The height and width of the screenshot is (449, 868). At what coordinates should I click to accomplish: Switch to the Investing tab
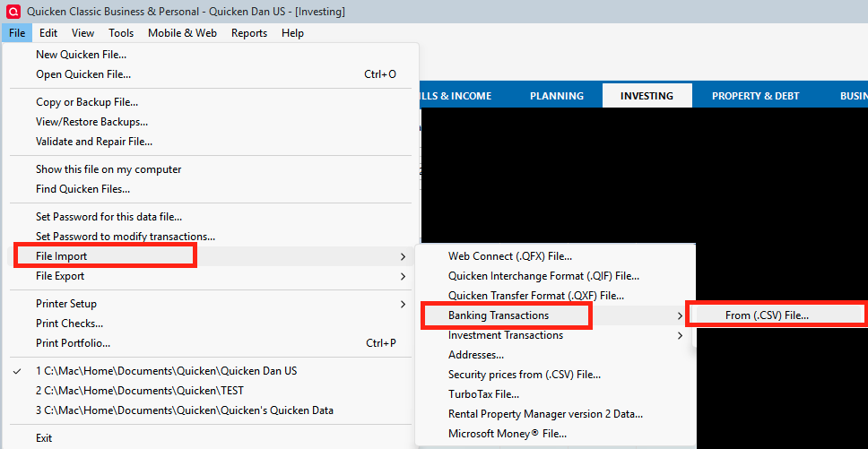(647, 96)
